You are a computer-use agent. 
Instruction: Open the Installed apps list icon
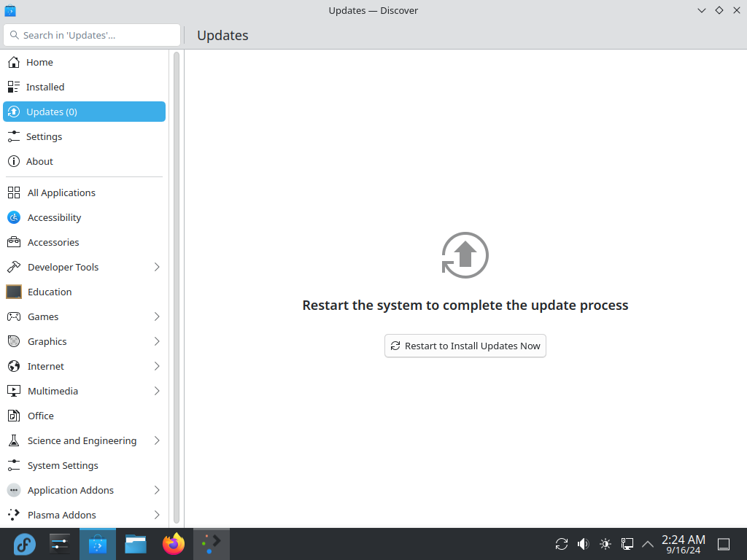14,87
